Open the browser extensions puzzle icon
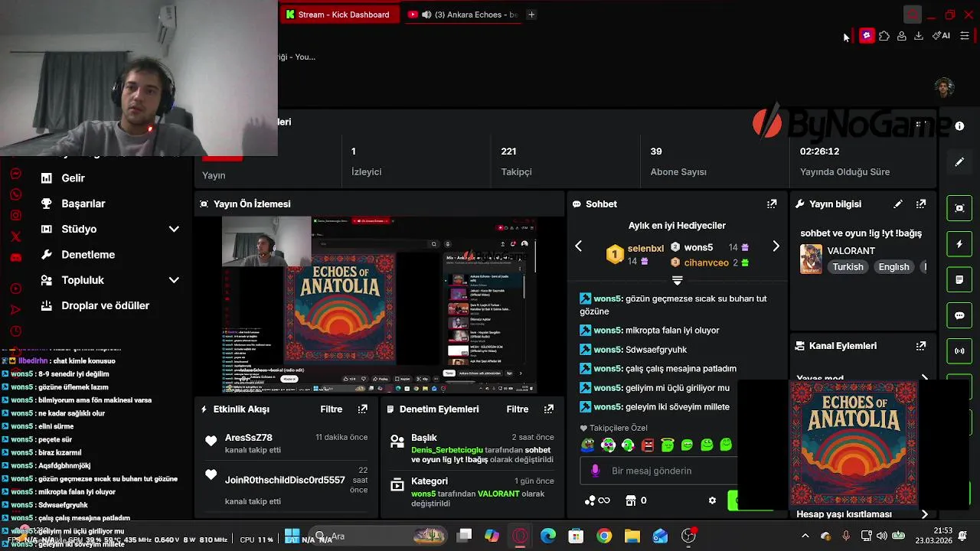Viewport: 980px width, 551px height. pos(884,36)
